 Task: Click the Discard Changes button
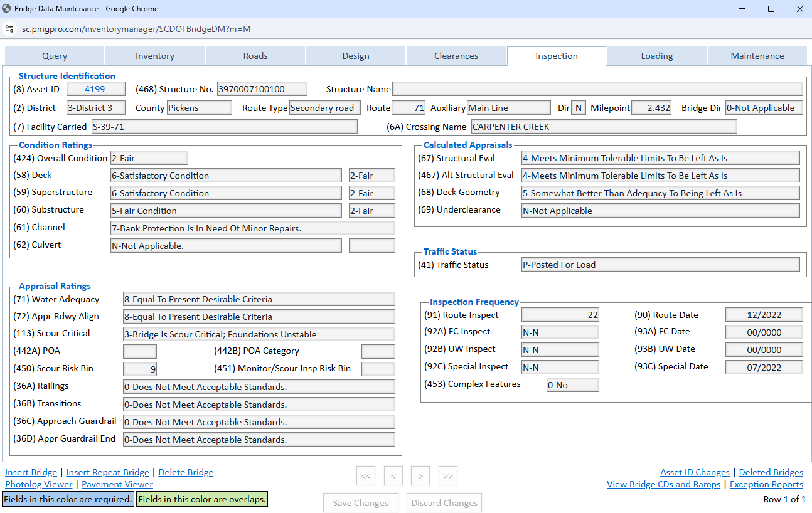[x=444, y=503]
